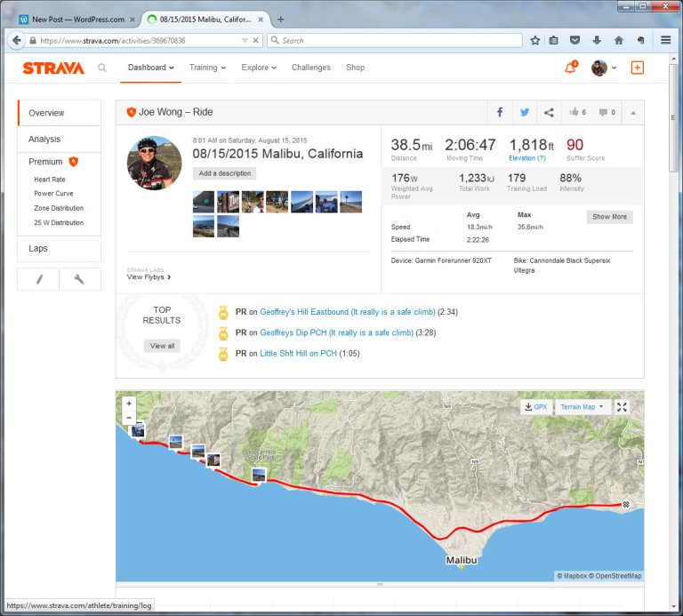The image size is (683, 616).
Task: Open the Shop nav item
Action: 355,68
